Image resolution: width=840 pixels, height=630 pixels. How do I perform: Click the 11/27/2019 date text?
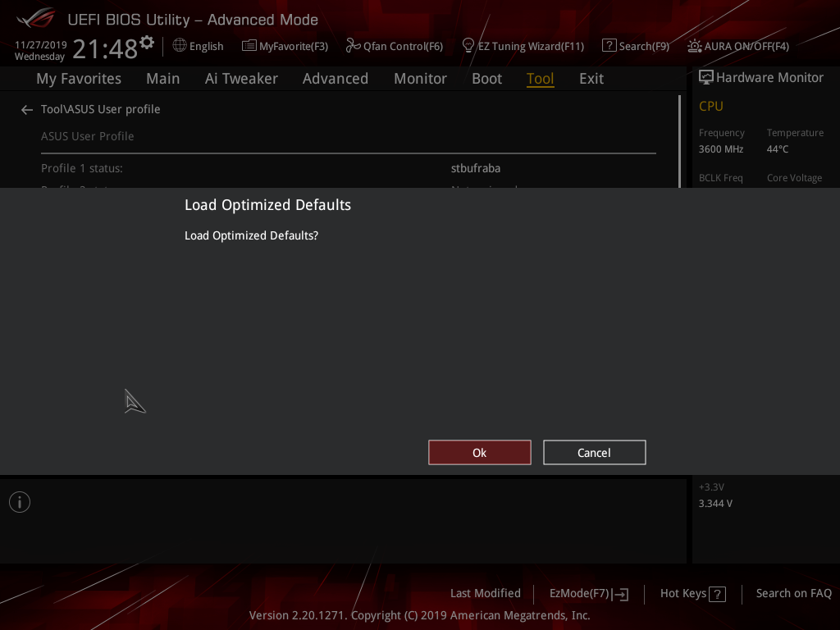41,44
